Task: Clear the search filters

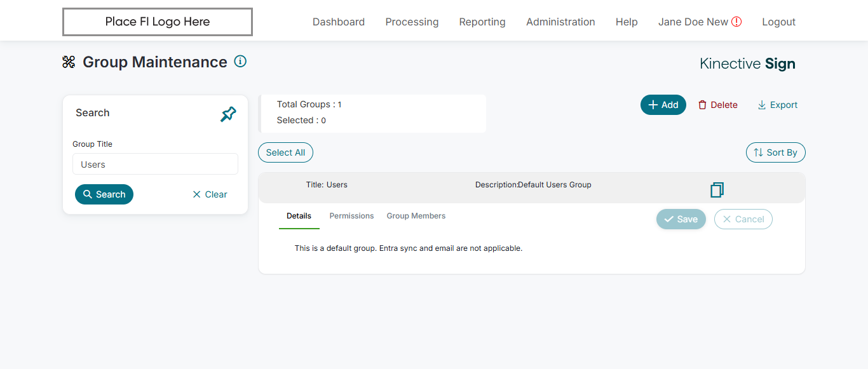Action: [210, 194]
